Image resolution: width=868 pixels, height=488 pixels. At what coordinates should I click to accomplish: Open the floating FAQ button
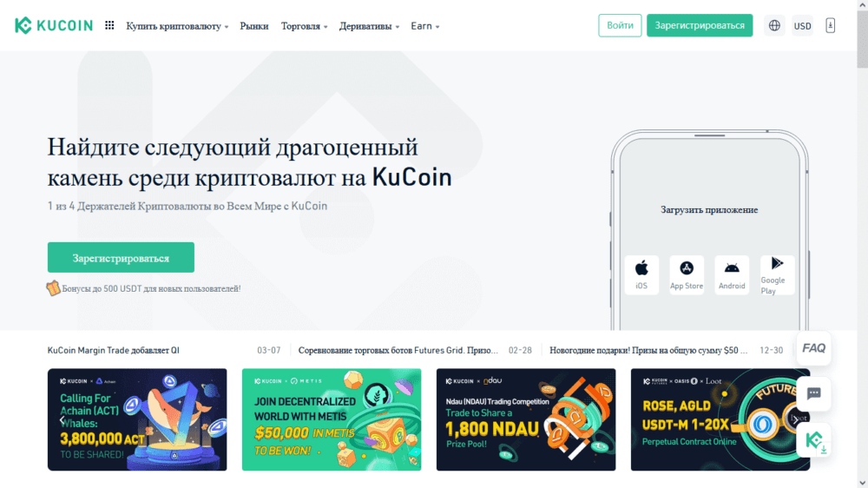pyautogui.click(x=814, y=348)
